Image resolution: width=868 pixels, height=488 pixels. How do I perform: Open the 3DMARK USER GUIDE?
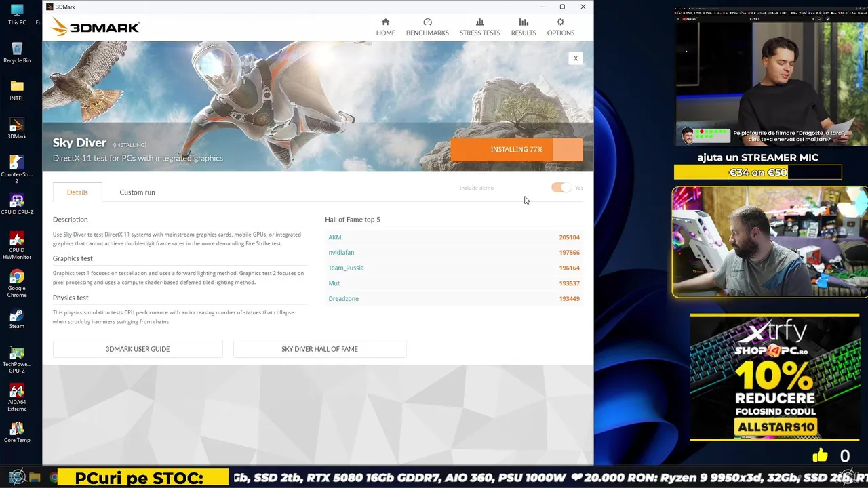click(x=138, y=349)
